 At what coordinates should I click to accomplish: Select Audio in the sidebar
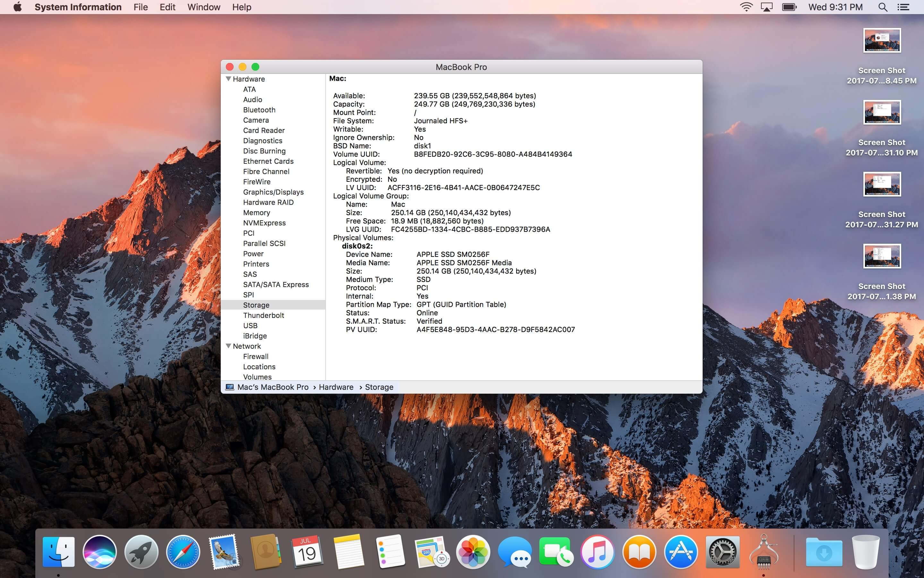click(252, 100)
